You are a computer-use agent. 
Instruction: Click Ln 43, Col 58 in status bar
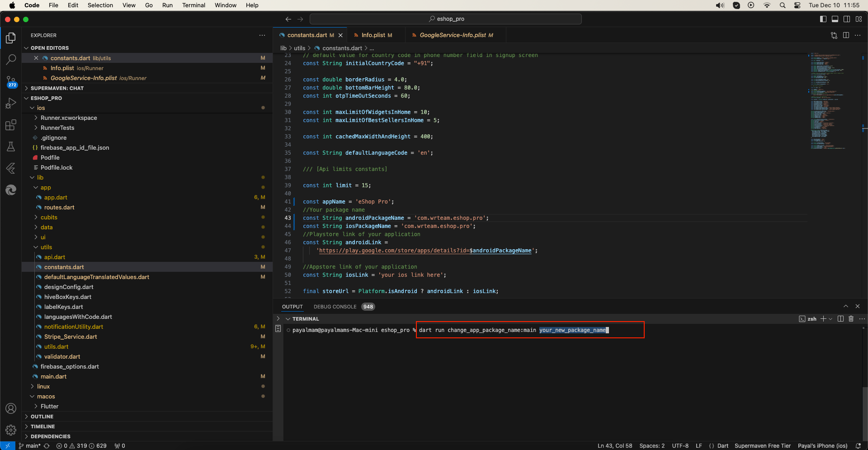(x=615, y=446)
